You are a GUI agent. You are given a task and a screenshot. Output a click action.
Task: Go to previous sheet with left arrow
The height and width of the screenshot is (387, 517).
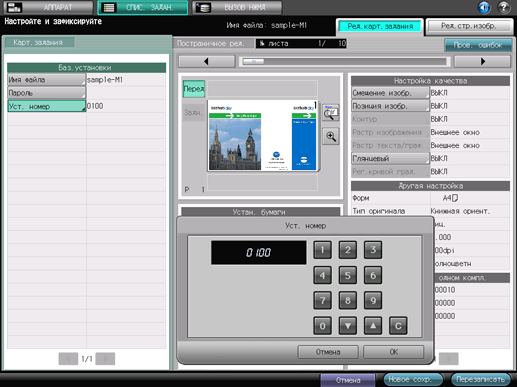pos(207,61)
